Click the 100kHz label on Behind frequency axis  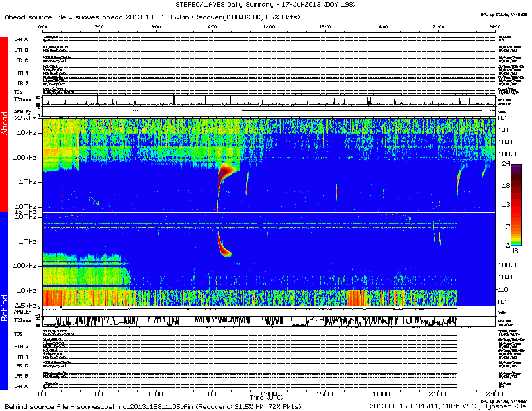pos(26,265)
